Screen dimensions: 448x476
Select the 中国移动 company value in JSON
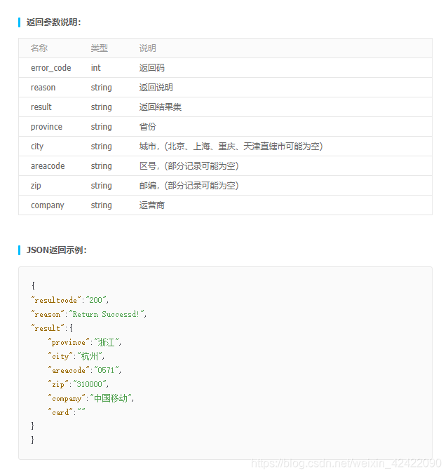point(111,398)
